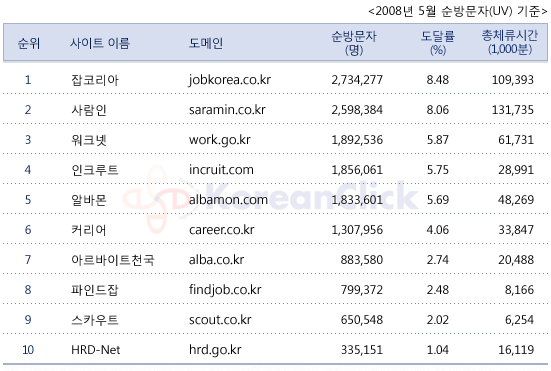This screenshot has height=371, width=551.
Task: Click the alba.co.kr domain entry
Action: tap(216, 260)
